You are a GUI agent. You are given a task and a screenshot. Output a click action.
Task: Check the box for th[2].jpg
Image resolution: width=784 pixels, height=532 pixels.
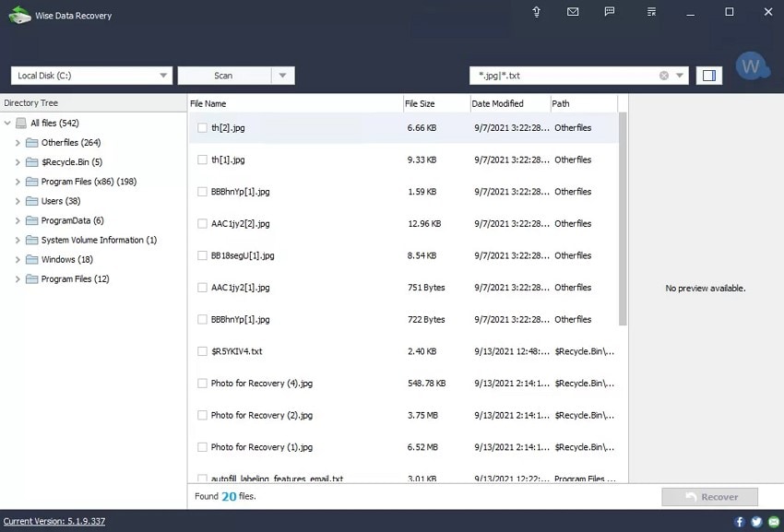[202, 128]
